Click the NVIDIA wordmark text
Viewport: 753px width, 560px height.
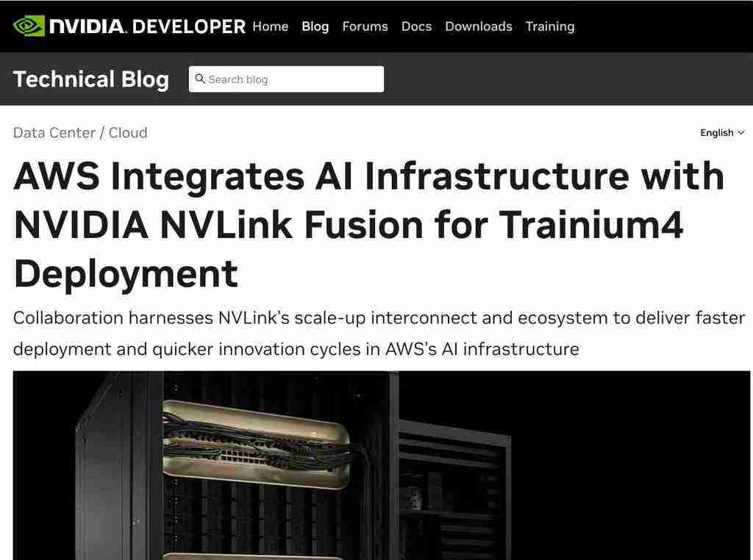point(88,26)
